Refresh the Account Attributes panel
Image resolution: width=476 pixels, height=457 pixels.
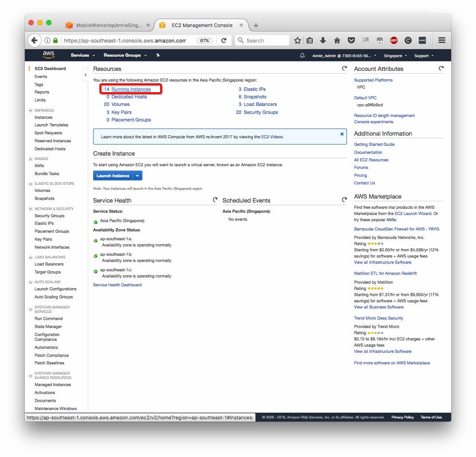(441, 69)
